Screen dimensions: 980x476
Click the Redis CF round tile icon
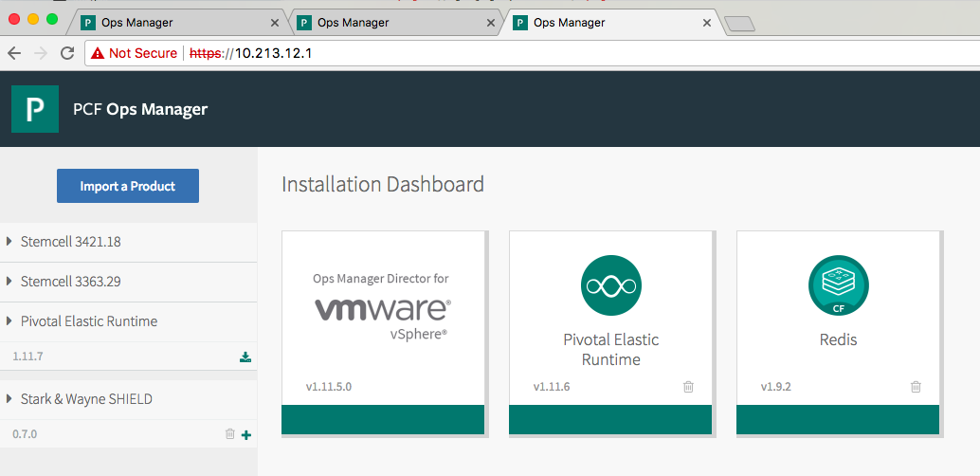(838, 285)
